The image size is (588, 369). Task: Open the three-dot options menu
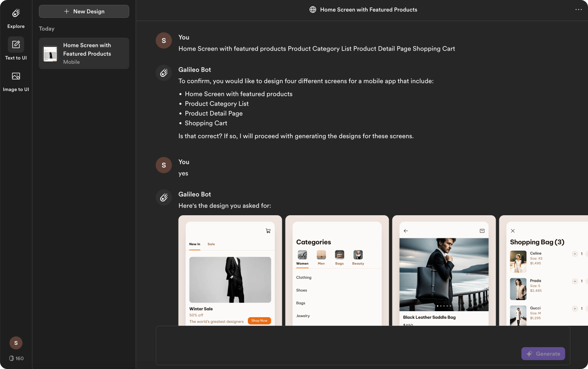click(578, 10)
